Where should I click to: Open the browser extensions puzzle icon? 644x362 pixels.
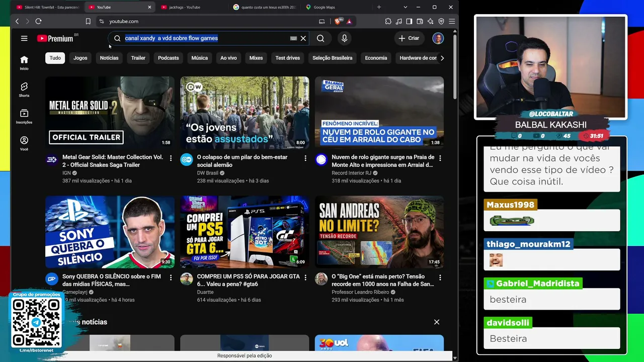[x=388, y=21]
